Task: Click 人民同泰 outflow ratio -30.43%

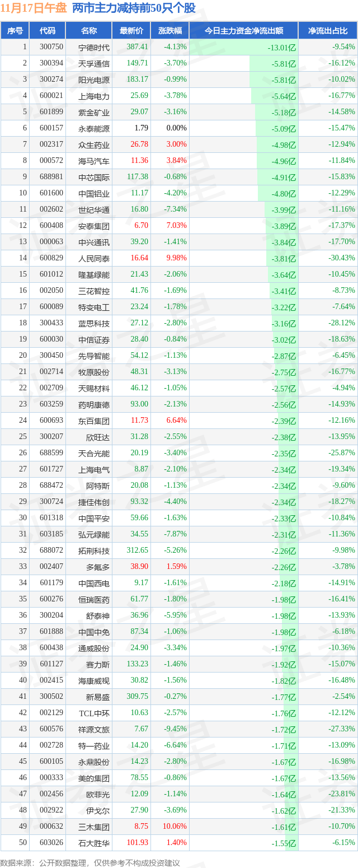Action: pos(342,258)
